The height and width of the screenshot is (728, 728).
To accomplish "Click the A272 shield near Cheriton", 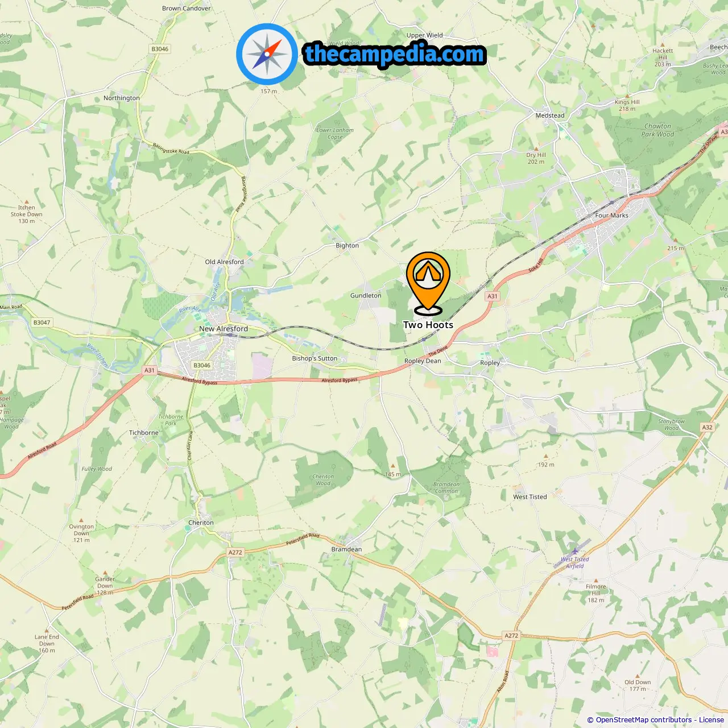I will [235, 552].
